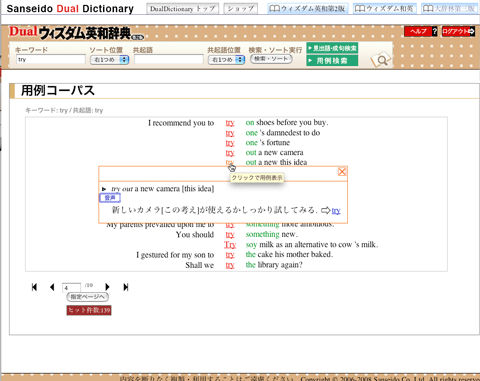The width and height of the screenshot is (480, 381).
Task: Click 'Try' link in 'soy milk' row
Action: pyautogui.click(x=230, y=245)
